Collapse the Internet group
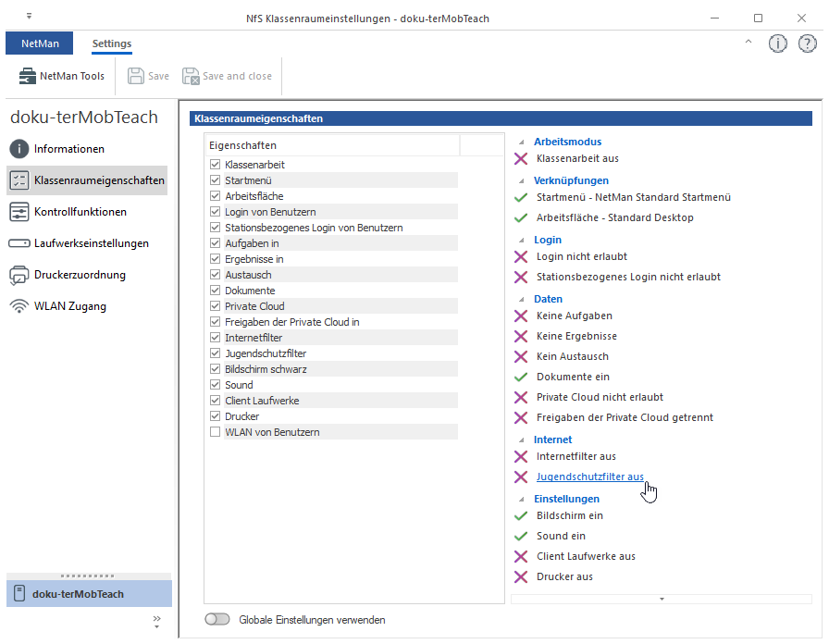The width and height of the screenshot is (829, 644). (522, 440)
